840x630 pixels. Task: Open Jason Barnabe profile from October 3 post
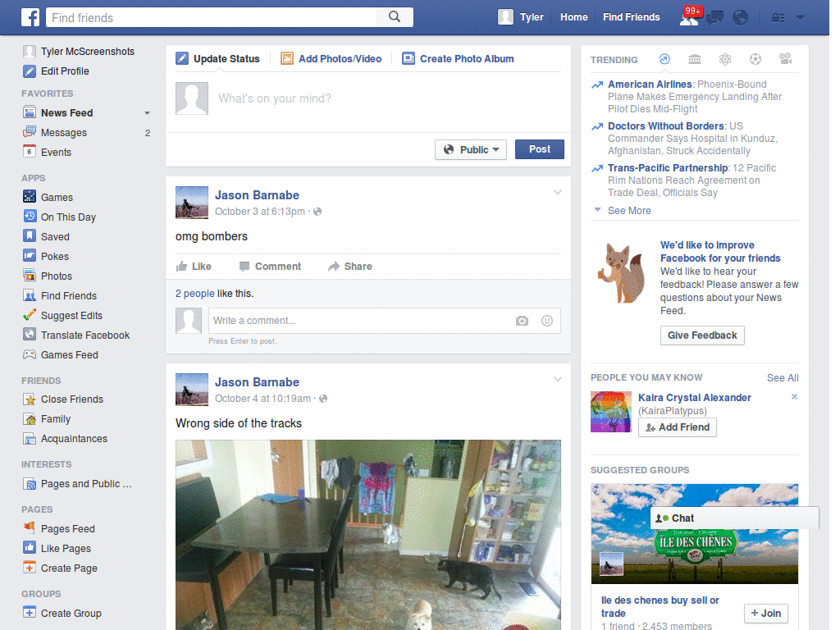[x=257, y=195]
